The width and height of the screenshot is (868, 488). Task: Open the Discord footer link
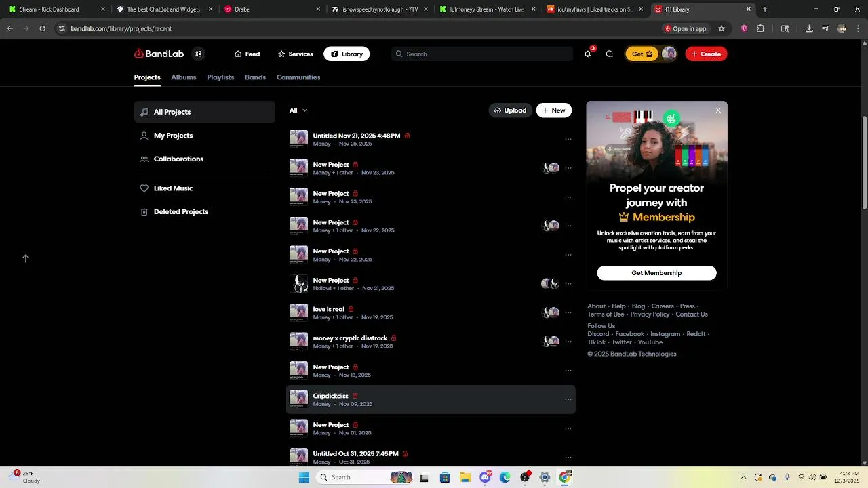pos(598,334)
